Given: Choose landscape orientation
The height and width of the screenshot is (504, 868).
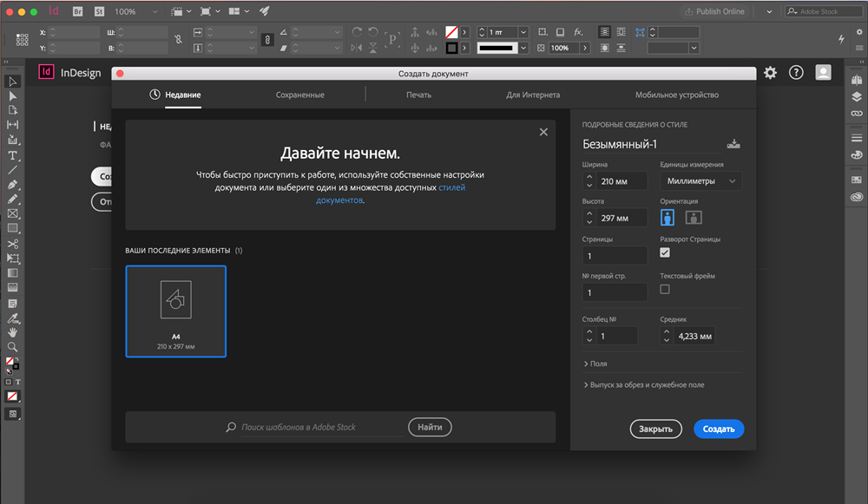Looking at the screenshot, I should tap(694, 218).
